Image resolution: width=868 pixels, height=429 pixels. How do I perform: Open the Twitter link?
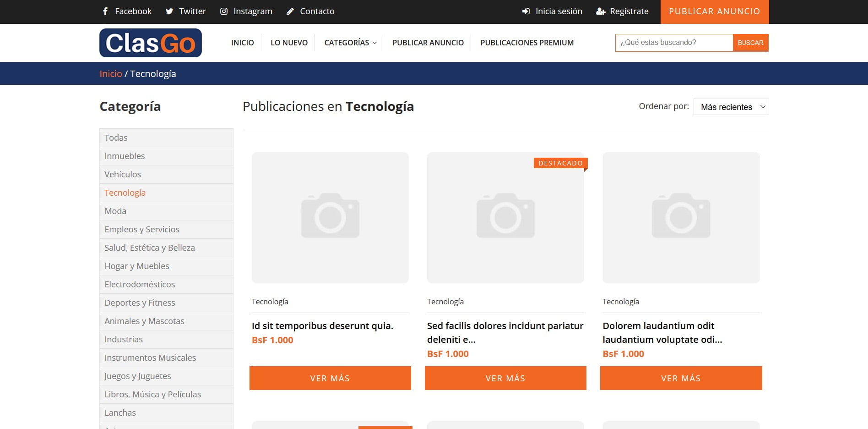click(x=192, y=11)
